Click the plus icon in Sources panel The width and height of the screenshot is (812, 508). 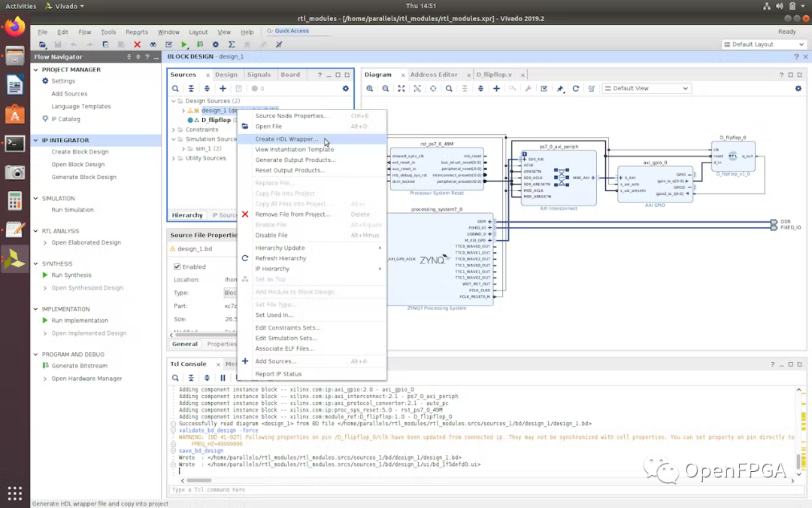pos(223,89)
